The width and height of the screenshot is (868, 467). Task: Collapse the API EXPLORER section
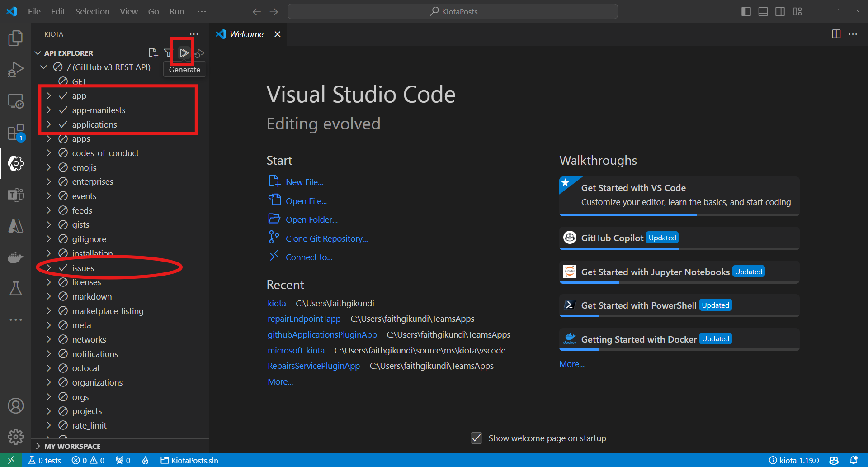[38, 53]
